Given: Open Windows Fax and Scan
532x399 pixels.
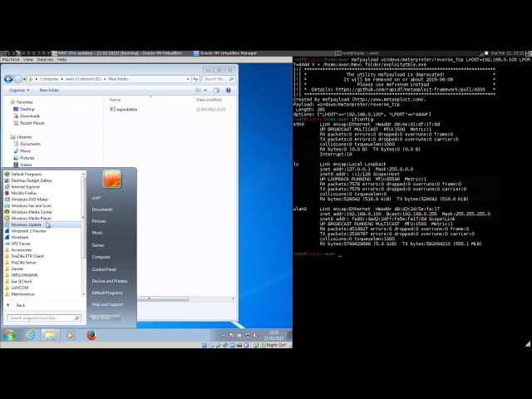Looking at the screenshot, I should [x=32, y=205].
